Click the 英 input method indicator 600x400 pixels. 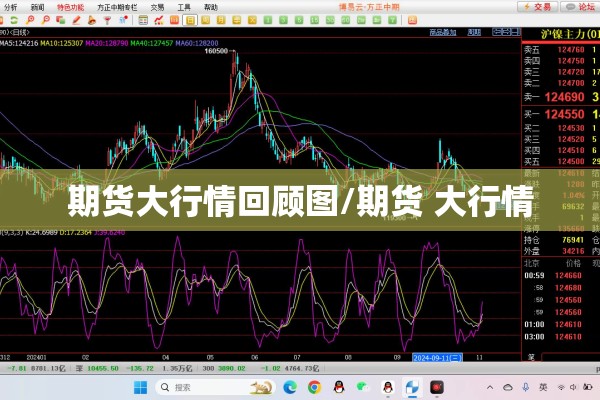543,387
